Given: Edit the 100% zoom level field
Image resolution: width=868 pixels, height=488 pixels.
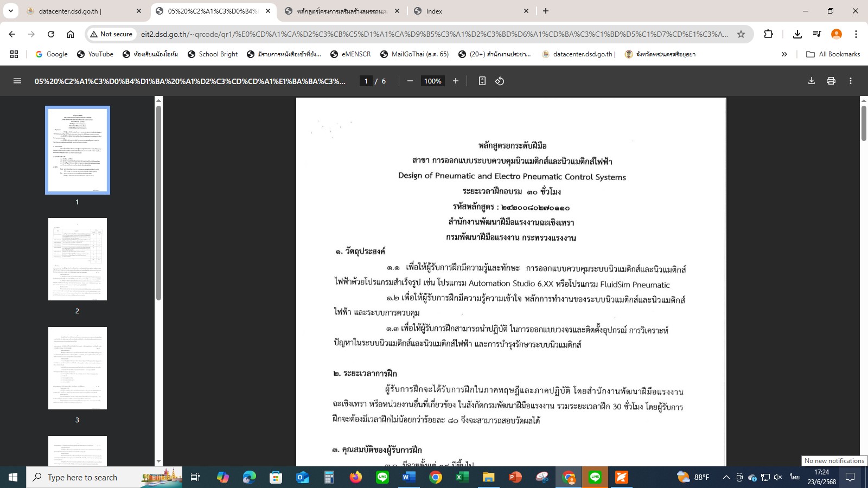Looking at the screenshot, I should pyautogui.click(x=432, y=81).
